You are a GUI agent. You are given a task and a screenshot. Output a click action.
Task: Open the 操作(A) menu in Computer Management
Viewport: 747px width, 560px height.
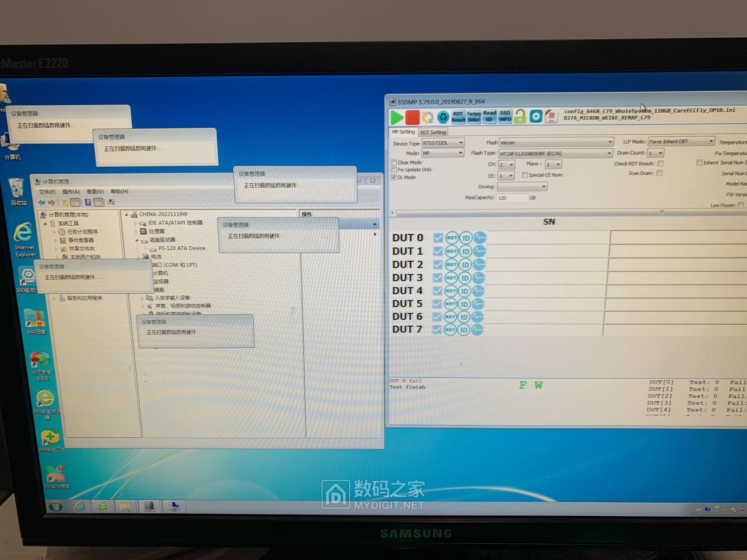pyautogui.click(x=71, y=192)
